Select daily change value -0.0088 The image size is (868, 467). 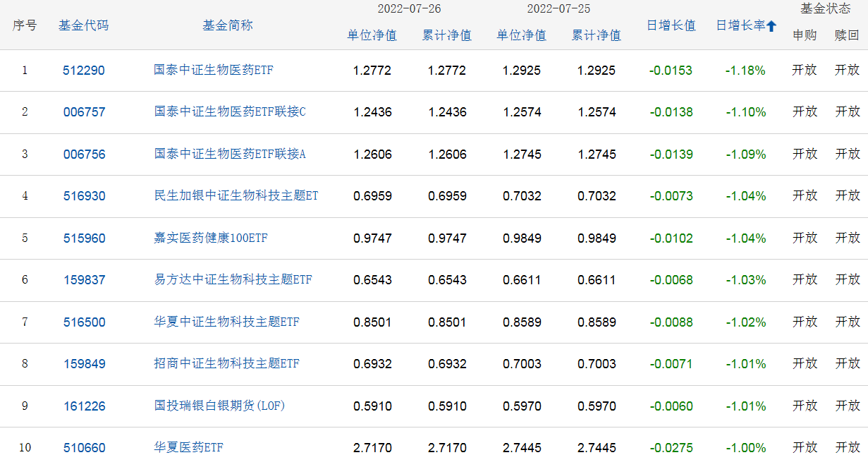(671, 322)
